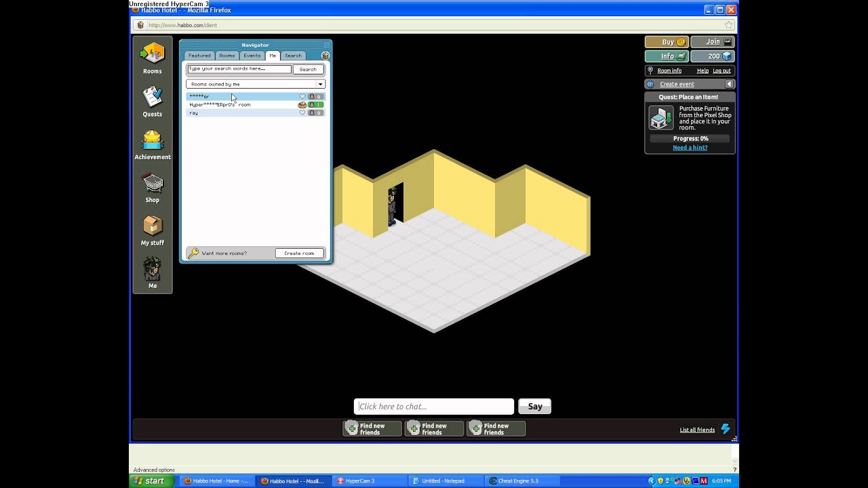The width and height of the screenshot is (868, 488).
Task: Click the Navigator search words field
Action: tap(239, 69)
